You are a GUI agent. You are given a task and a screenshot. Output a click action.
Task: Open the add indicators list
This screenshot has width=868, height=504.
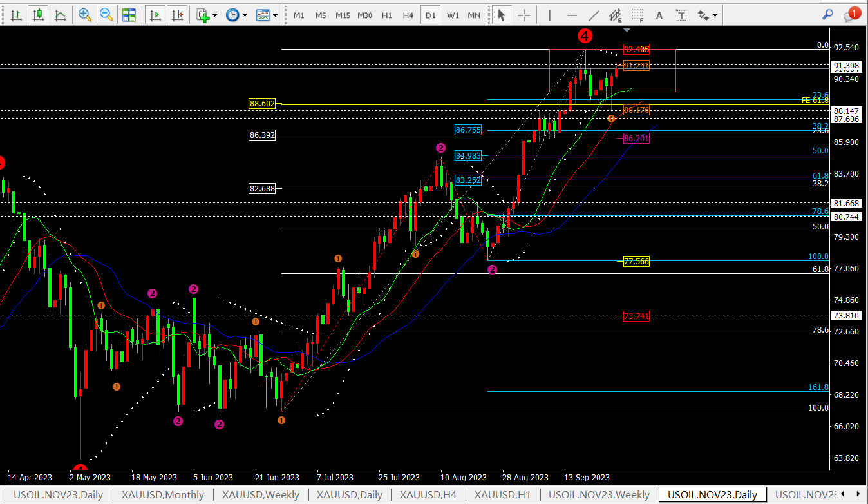[x=203, y=15]
